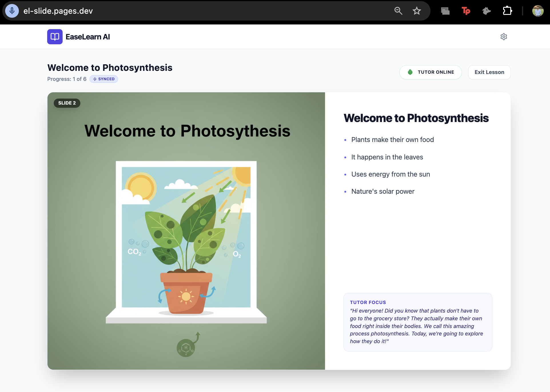Click the zoom magnifier icon in address bar
The width and height of the screenshot is (550, 392).
[x=398, y=11]
